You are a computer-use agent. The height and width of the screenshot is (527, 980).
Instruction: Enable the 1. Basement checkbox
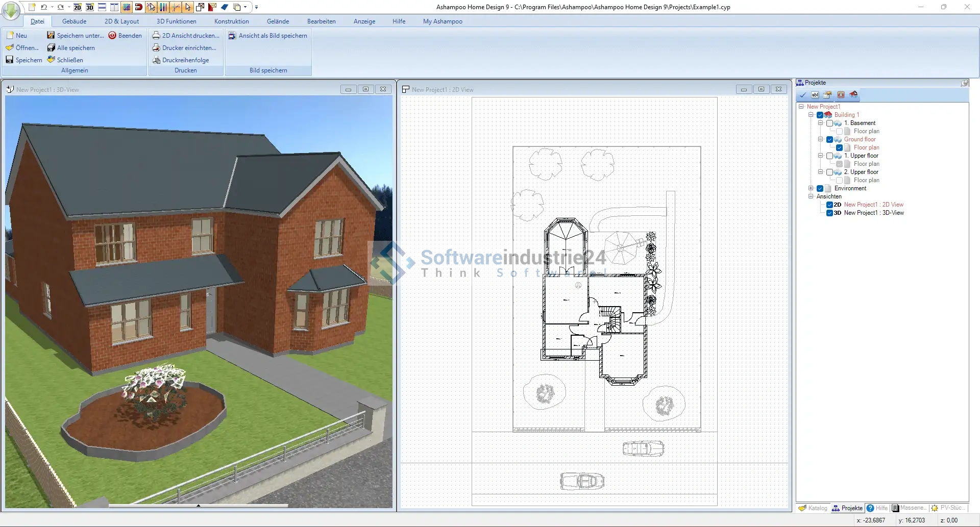(829, 123)
